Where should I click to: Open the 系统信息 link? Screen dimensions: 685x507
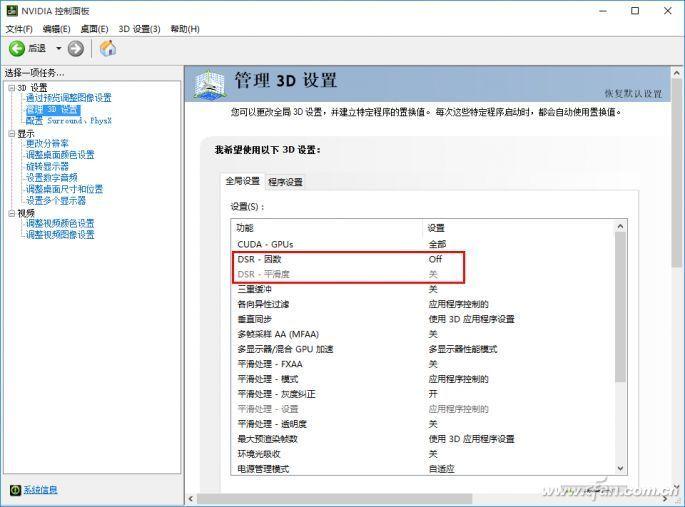[x=40, y=490]
